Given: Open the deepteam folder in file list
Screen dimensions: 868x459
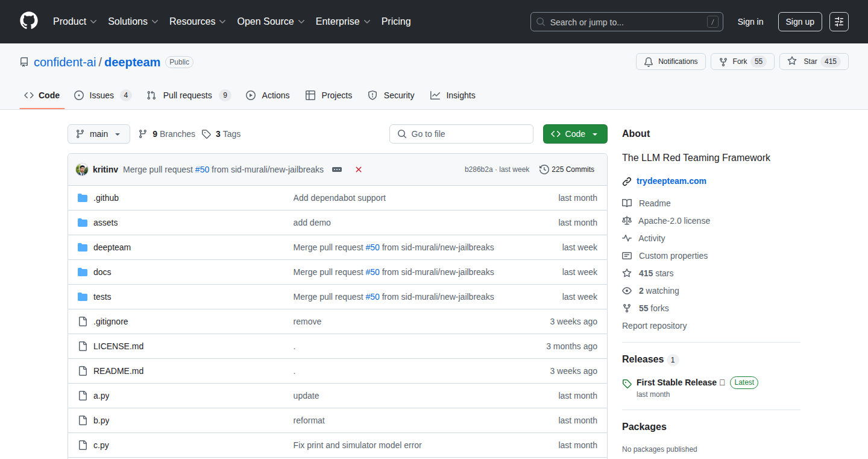Looking at the screenshot, I should (x=112, y=247).
